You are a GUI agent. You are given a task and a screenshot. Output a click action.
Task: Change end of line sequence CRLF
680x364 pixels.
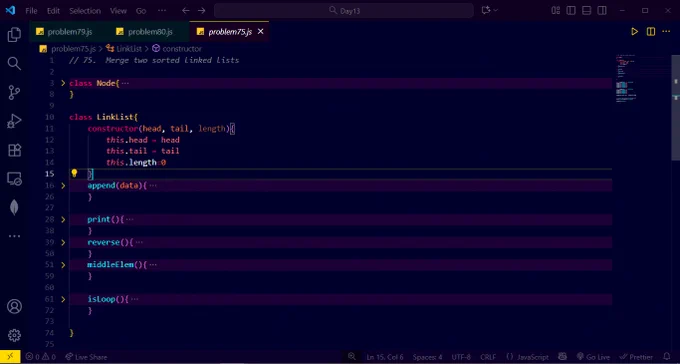(488, 357)
